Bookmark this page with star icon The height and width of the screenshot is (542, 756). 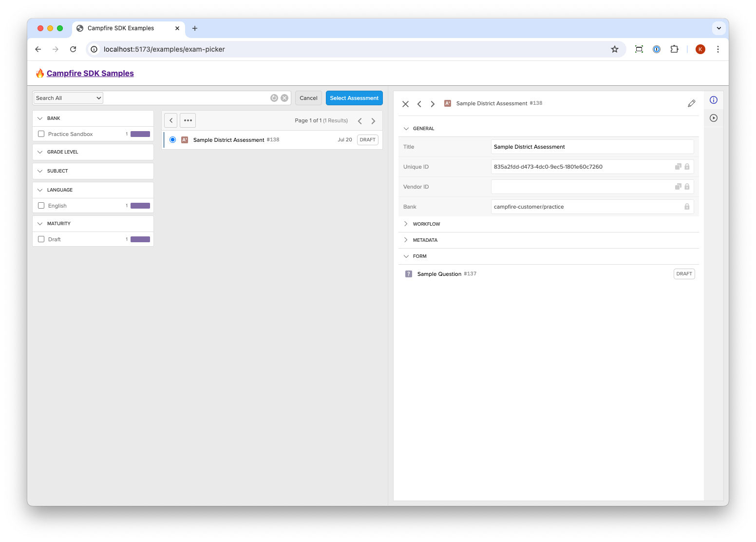(615, 49)
